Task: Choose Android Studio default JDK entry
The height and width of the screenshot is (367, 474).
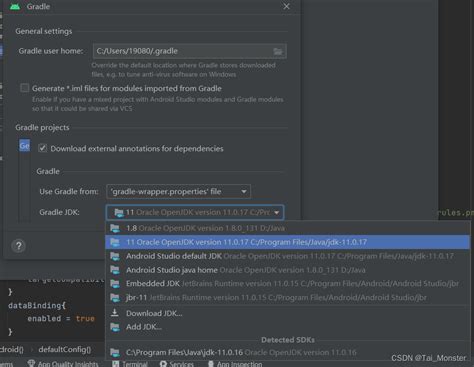Action: 287,256
